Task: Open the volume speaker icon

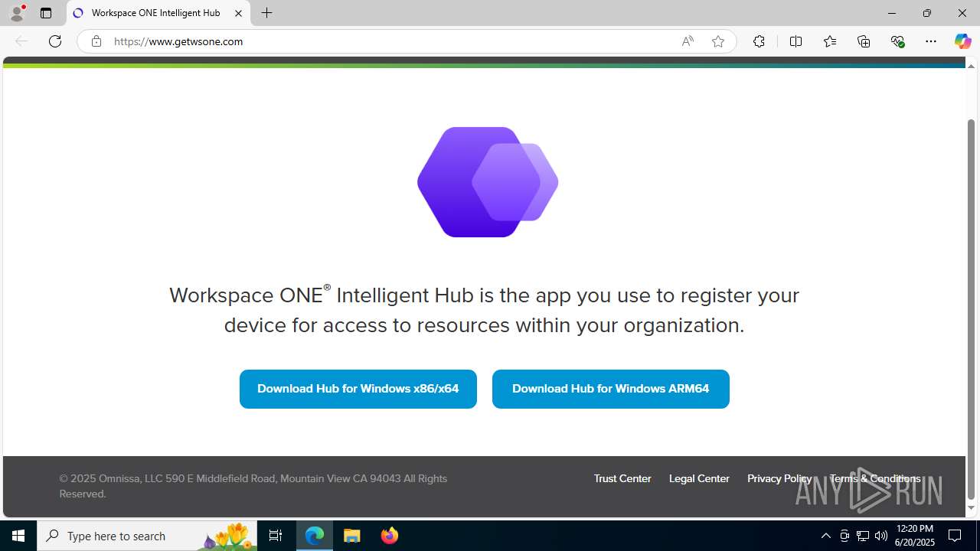Action: (x=881, y=536)
